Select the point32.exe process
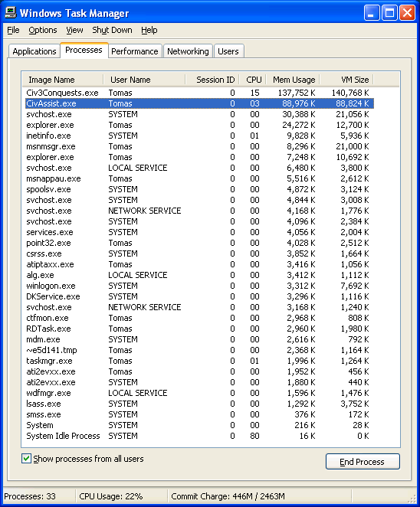 click(x=198, y=243)
